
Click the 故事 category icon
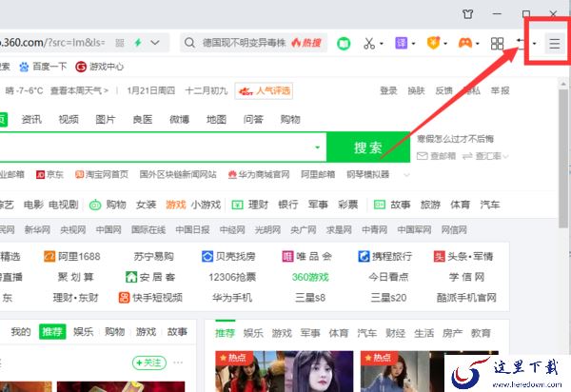coord(380,205)
